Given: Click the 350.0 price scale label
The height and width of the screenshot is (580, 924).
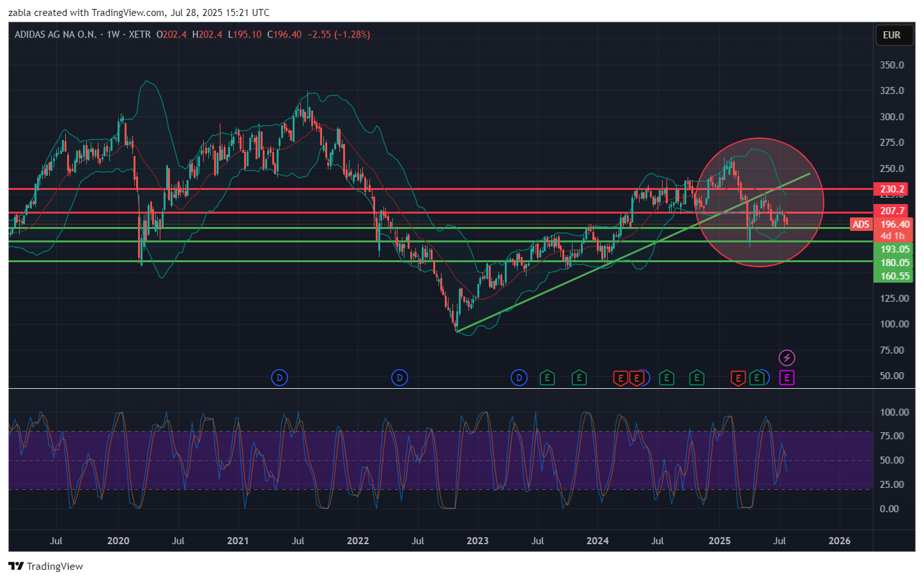Looking at the screenshot, I should coord(892,65).
